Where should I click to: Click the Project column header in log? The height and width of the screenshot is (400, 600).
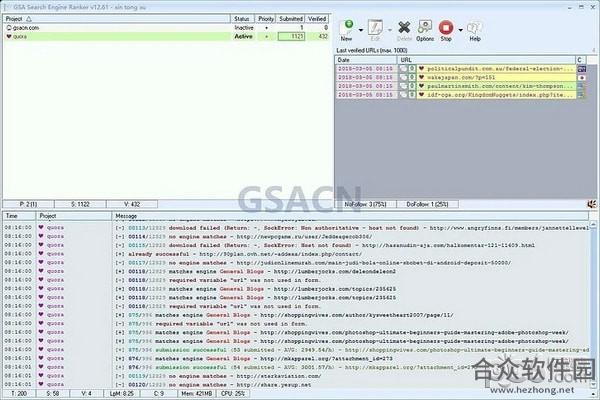point(74,216)
